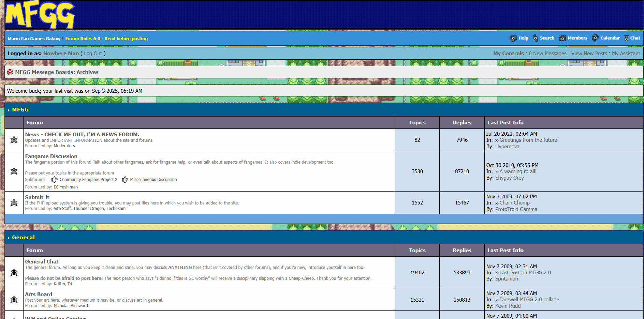The height and width of the screenshot is (319, 644).
Task: Click the MFGG logo at top left
Action: coord(40,15)
